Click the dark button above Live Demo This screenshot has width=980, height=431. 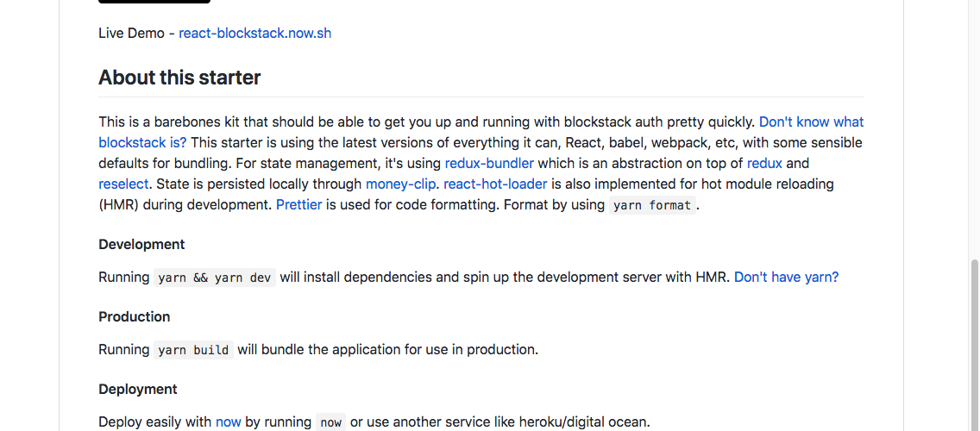point(154,2)
